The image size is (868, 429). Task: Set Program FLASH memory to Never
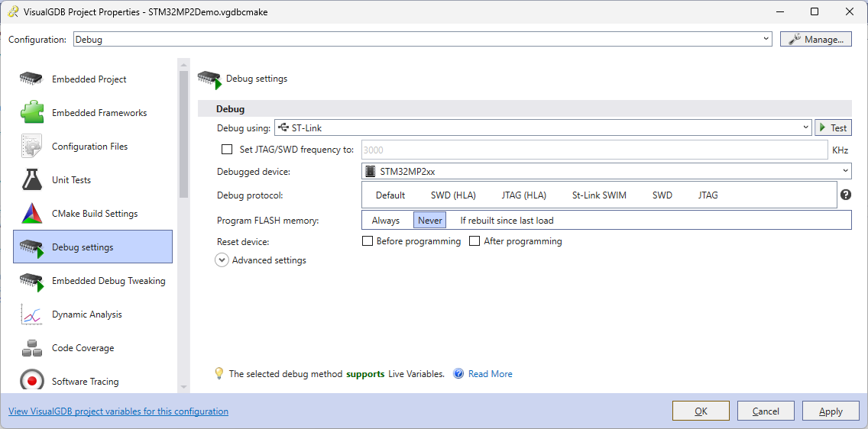pyautogui.click(x=430, y=220)
